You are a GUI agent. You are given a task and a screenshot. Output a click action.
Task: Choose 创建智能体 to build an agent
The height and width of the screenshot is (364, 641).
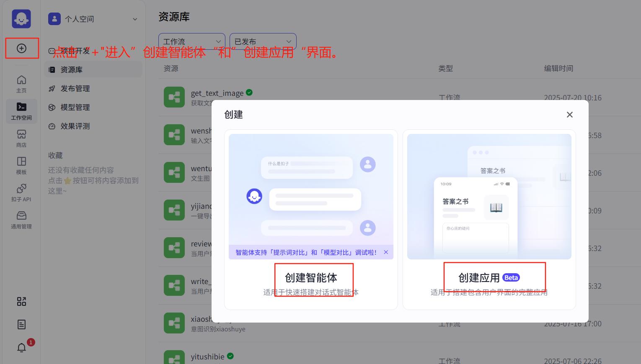tap(311, 278)
